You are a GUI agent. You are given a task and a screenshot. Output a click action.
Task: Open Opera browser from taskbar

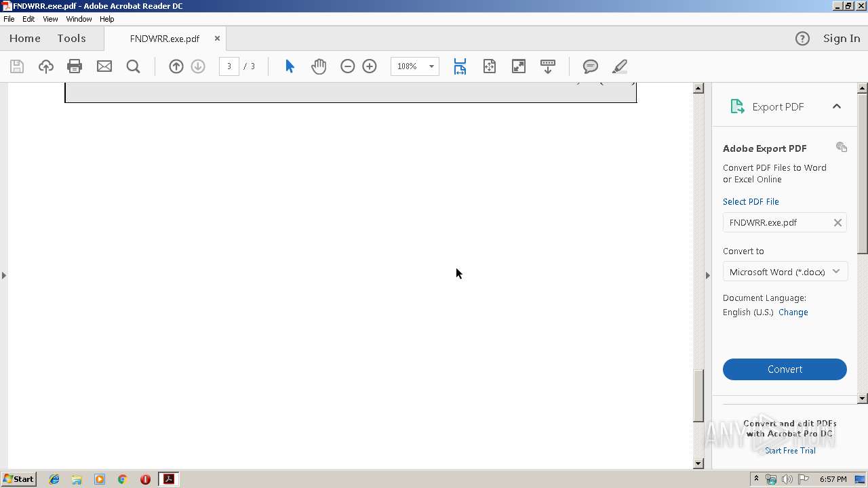145,479
